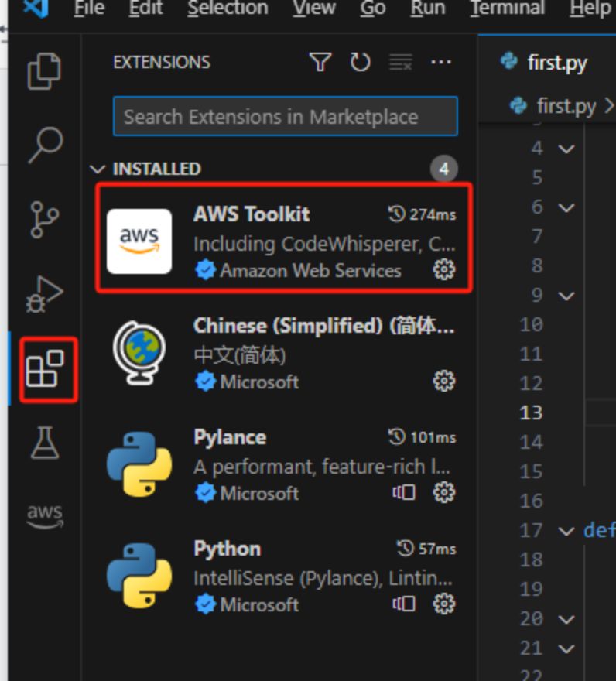Screen dimensions: 616x681
Task: Click into Search Extensions in Marketplace field
Action: click(x=286, y=116)
